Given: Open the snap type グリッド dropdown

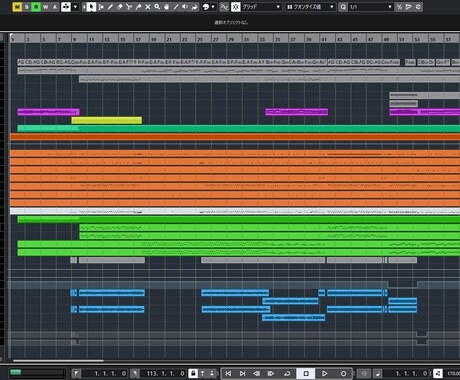Looking at the screenshot, I should coord(261,7).
